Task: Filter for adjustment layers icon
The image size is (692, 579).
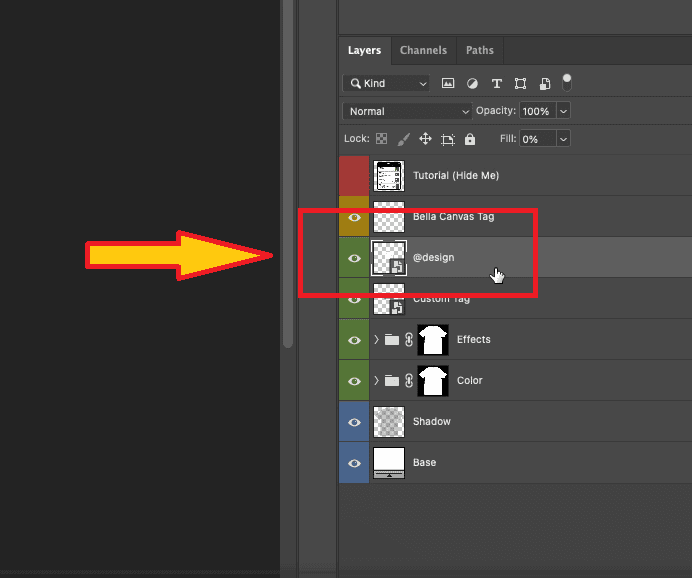Action: point(472,84)
